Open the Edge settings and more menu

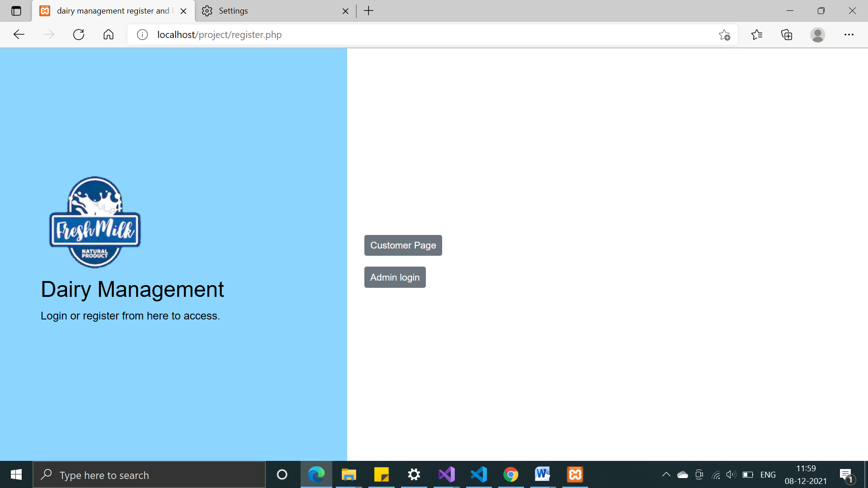pos(849,34)
